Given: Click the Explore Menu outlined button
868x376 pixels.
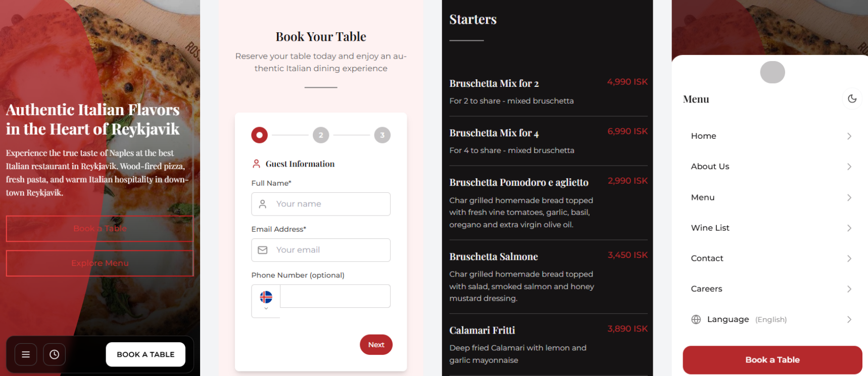Looking at the screenshot, I should pos(100,263).
